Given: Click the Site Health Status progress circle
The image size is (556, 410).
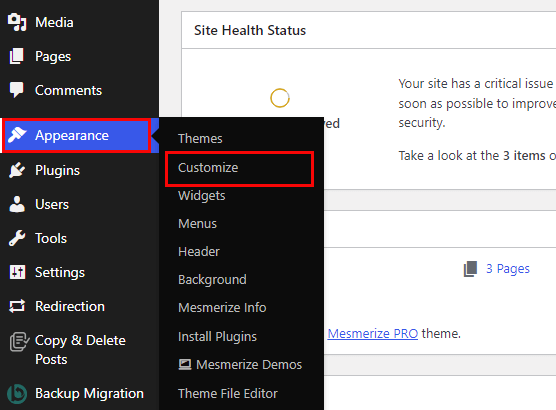Looking at the screenshot, I should point(280,98).
